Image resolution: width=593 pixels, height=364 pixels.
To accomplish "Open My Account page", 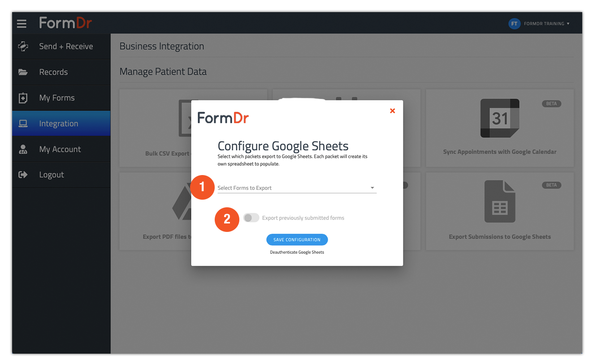I will pos(61,149).
